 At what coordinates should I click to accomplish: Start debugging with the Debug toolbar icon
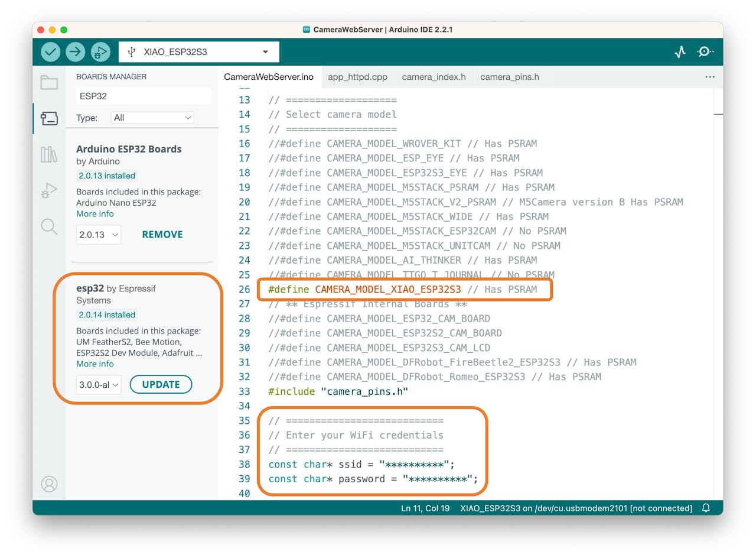(x=100, y=52)
